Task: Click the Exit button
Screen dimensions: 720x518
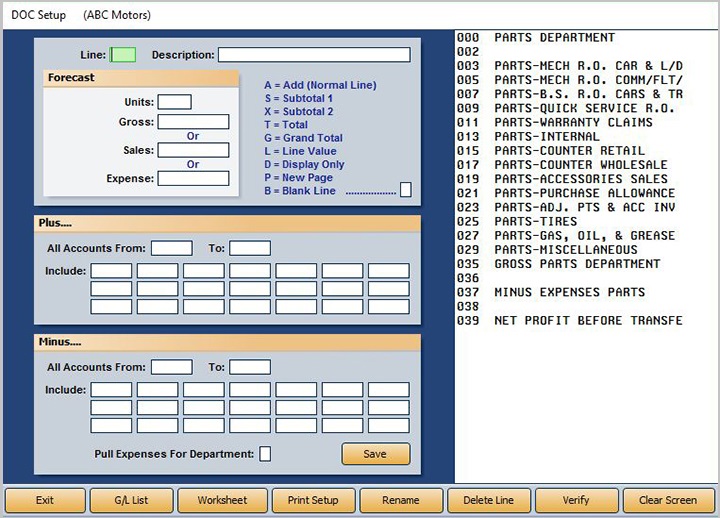Action: [45, 500]
